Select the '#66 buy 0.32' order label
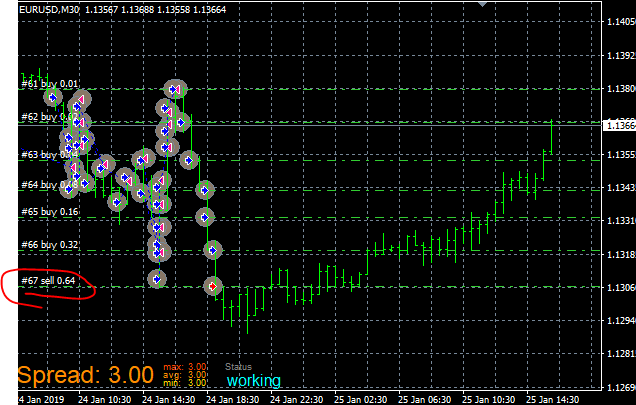 [x=49, y=245]
